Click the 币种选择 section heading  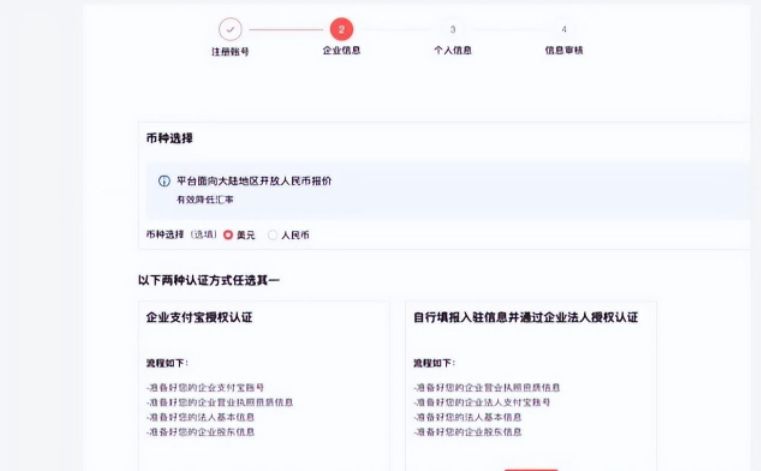pos(169,138)
